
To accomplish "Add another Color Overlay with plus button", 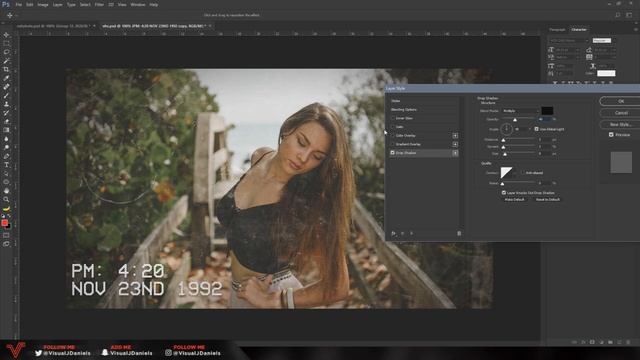I will [x=455, y=136].
